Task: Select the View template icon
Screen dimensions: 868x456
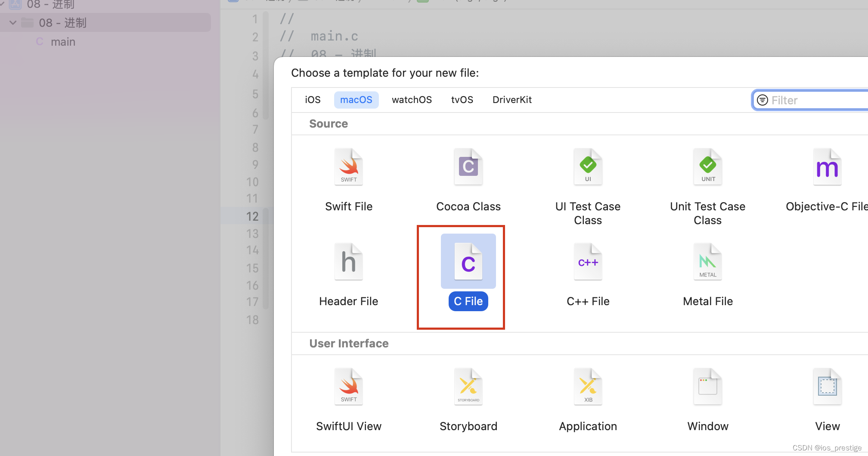Action: 828,387
